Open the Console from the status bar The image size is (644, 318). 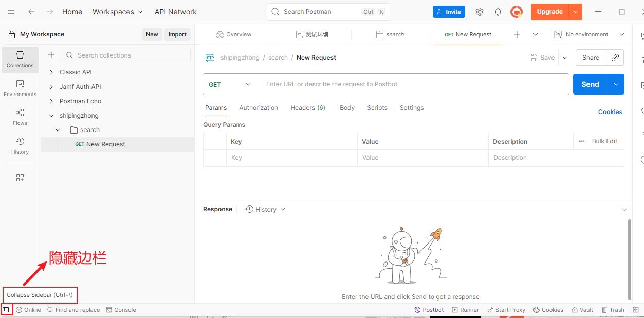(121, 310)
